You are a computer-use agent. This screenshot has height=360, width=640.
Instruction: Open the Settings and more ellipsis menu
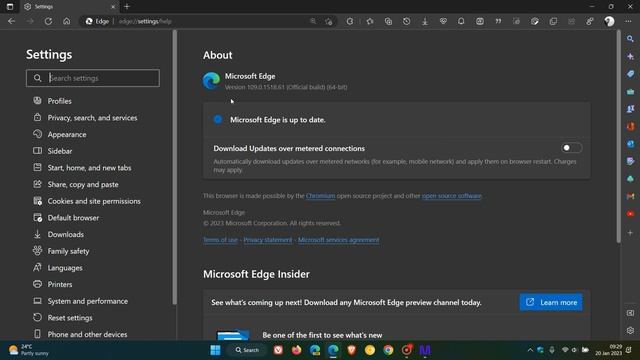(x=628, y=21)
